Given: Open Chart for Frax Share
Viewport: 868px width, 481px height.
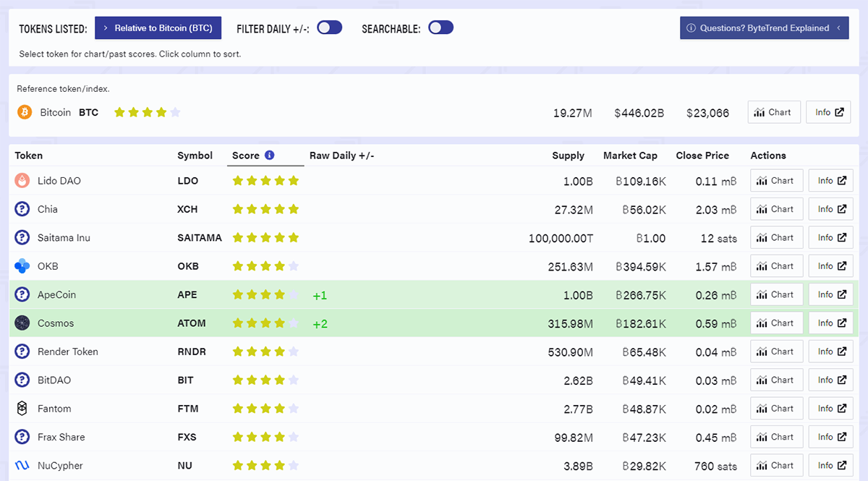Looking at the screenshot, I should [x=776, y=437].
